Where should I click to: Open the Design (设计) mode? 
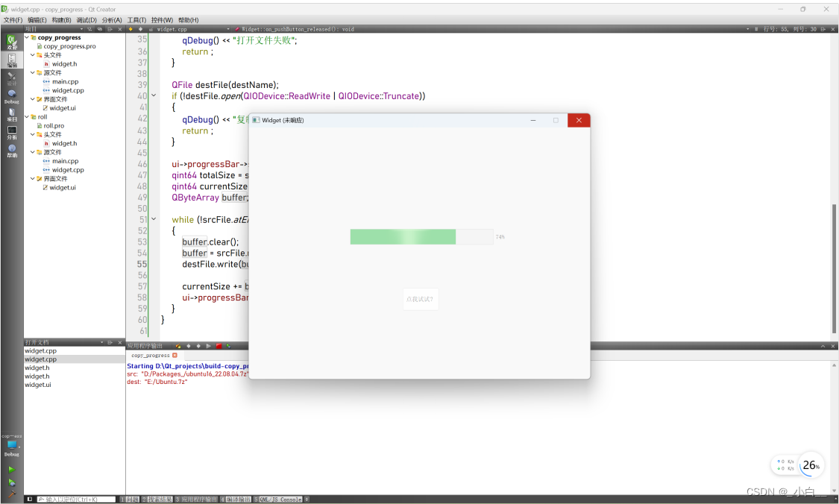click(11, 78)
